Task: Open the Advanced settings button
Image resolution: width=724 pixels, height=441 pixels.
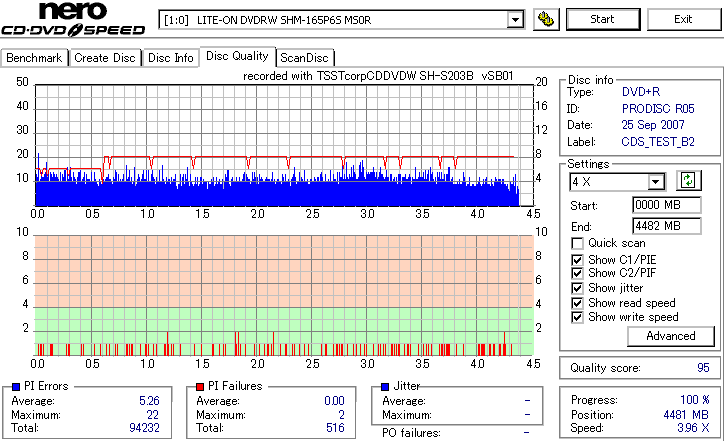Action: point(670,336)
